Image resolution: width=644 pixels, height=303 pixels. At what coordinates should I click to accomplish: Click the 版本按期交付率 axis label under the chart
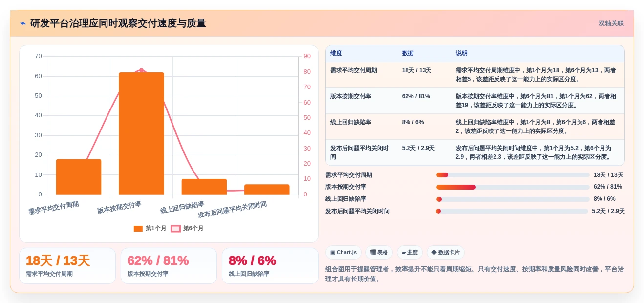click(x=119, y=207)
